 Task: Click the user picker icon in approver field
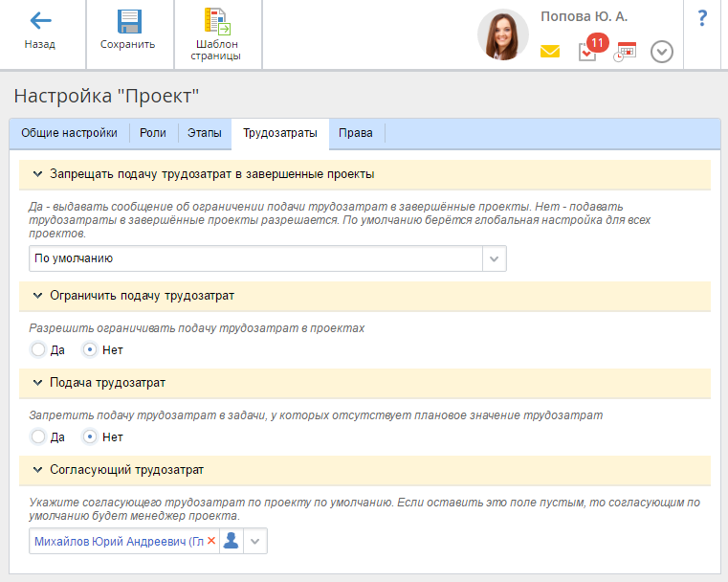(231, 541)
